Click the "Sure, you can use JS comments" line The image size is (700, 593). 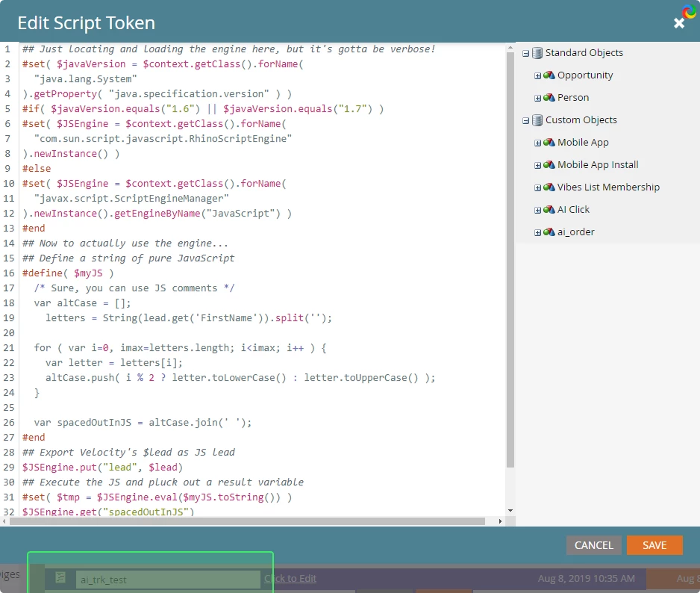click(x=134, y=288)
